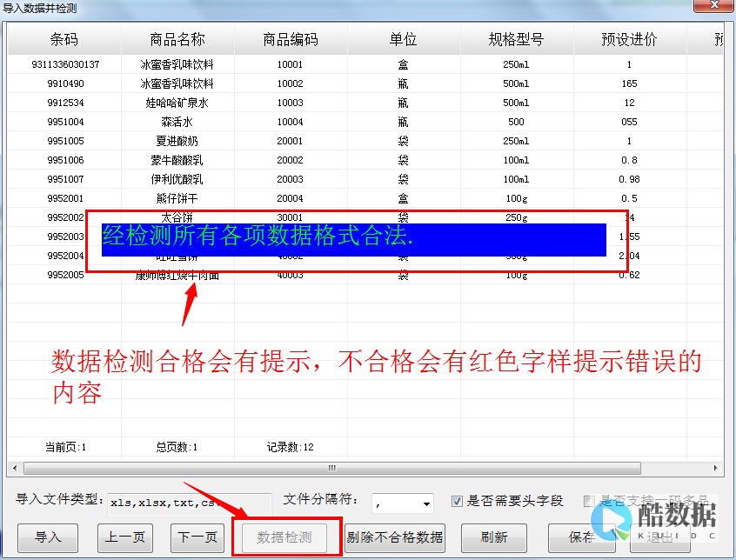The width and height of the screenshot is (736, 560).
Task: Go to previous page with 上一页
Action: click(125, 537)
